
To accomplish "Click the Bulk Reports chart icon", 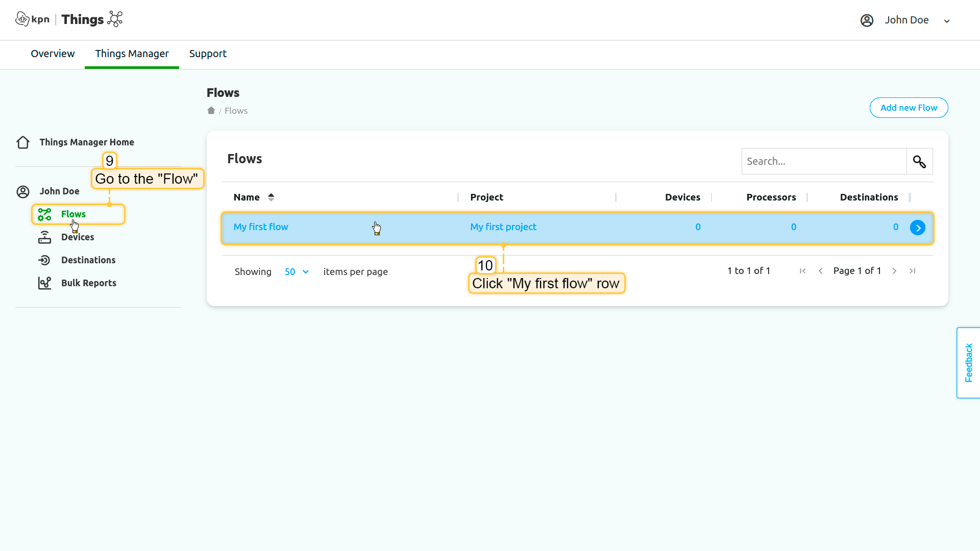I will click(45, 283).
